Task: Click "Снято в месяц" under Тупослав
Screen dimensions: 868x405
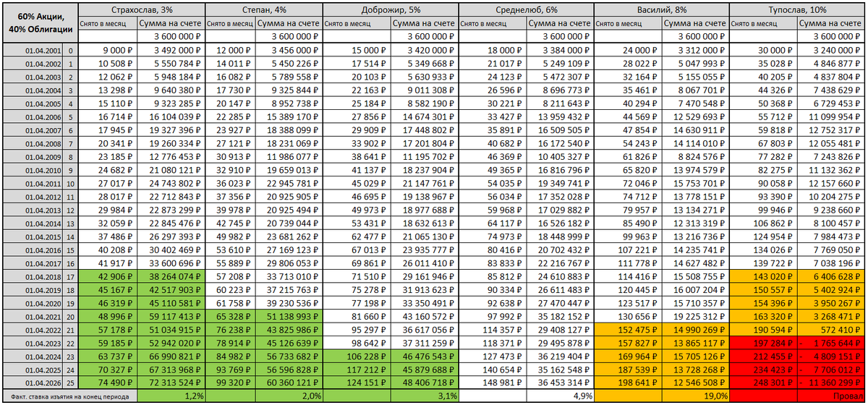Action: pyautogui.click(x=764, y=23)
